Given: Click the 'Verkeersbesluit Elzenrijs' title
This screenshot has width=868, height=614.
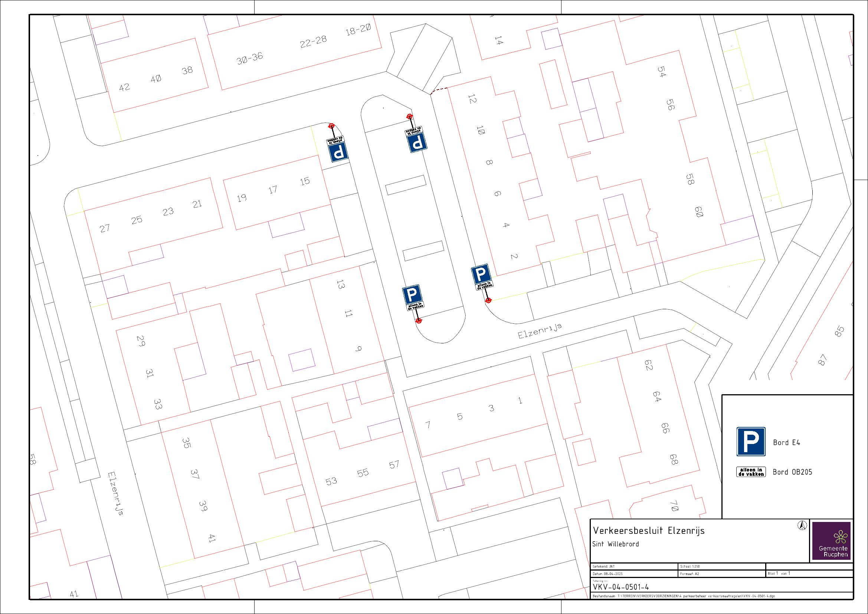Looking at the screenshot, I should (x=649, y=531).
